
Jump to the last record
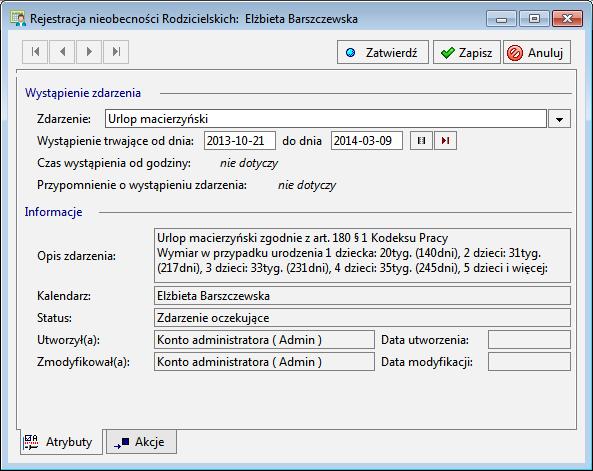pyautogui.click(x=116, y=52)
